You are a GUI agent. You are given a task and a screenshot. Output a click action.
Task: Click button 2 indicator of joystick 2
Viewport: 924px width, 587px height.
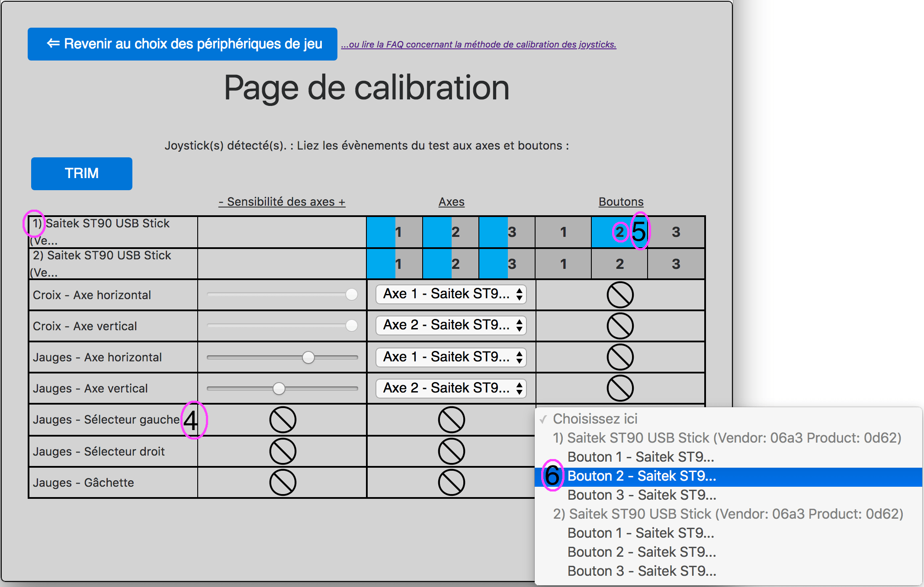pos(619,264)
